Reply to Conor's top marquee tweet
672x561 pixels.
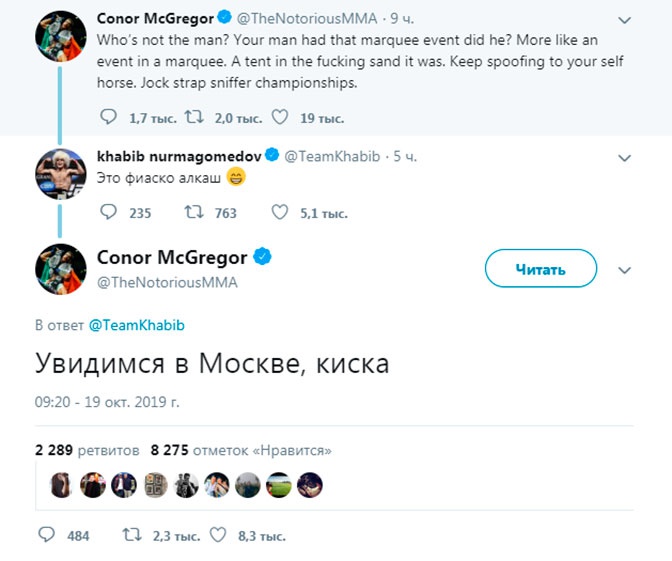[x=110, y=117]
